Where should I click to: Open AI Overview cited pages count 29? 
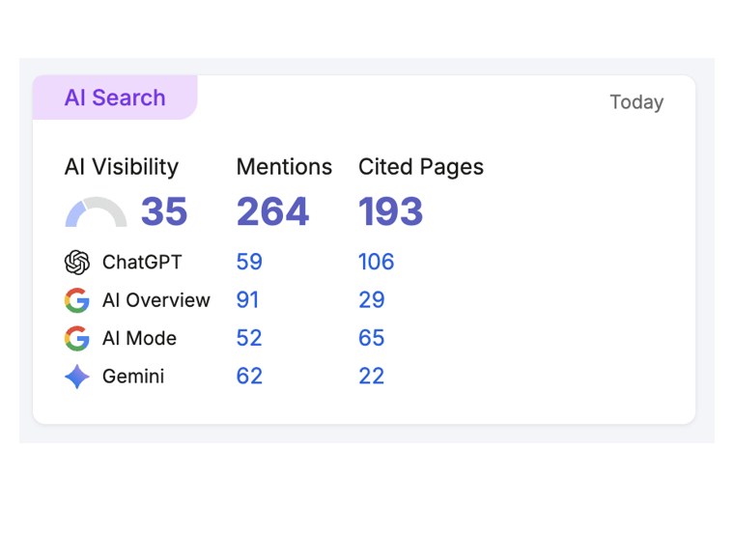pos(372,300)
